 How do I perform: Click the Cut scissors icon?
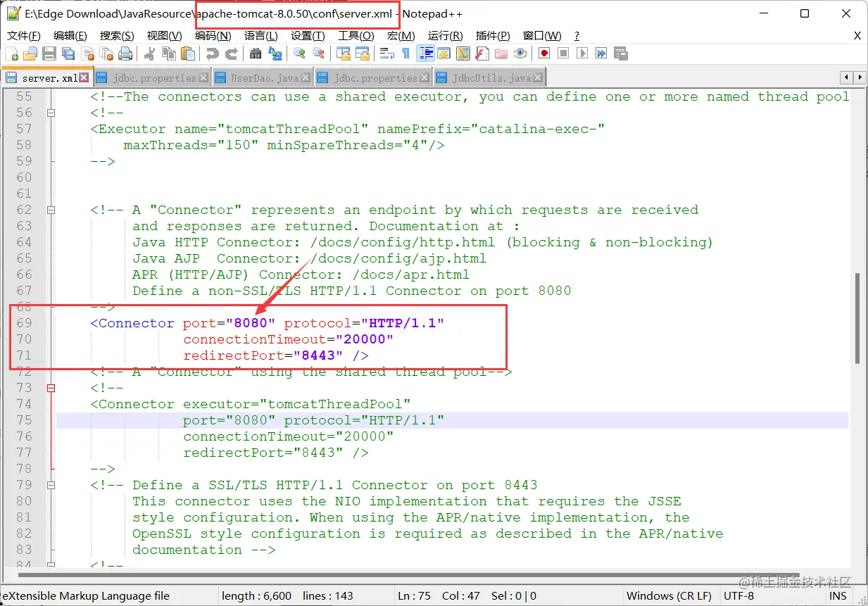(x=150, y=53)
